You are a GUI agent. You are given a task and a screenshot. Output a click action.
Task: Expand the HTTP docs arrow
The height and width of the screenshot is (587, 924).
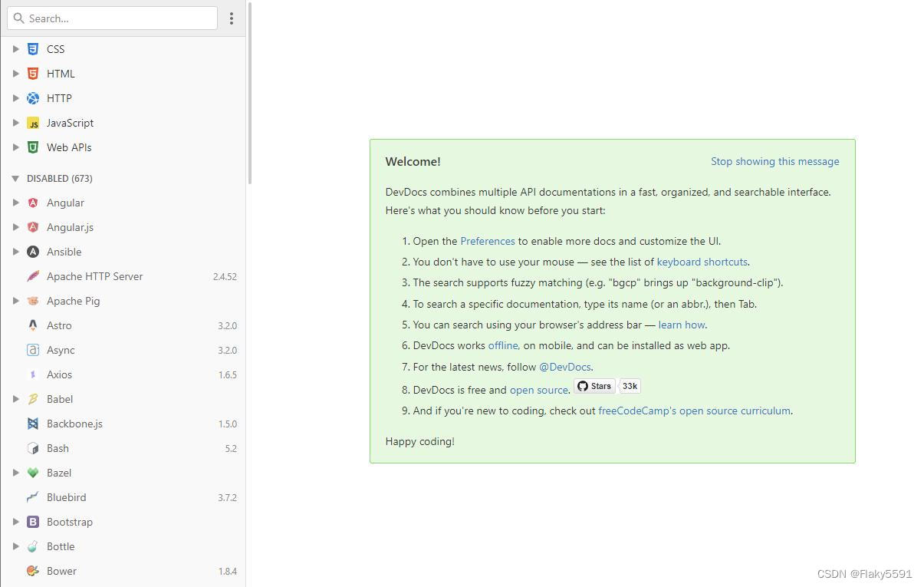[x=15, y=98]
